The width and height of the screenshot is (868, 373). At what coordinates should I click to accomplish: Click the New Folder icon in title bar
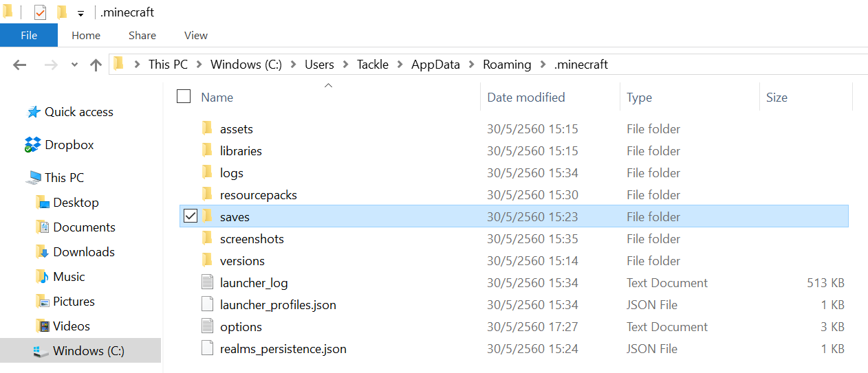62,12
